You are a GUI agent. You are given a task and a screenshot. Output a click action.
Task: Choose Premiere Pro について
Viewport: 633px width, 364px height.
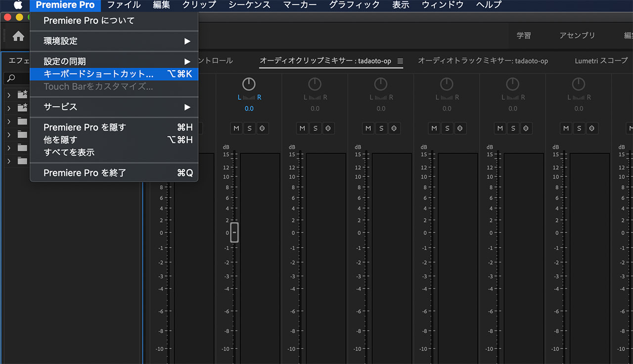(x=114, y=21)
